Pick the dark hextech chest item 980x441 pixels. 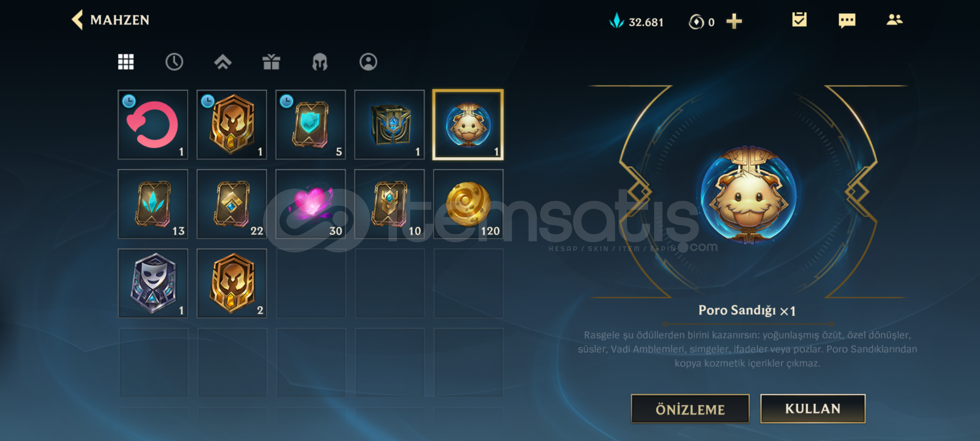click(x=390, y=125)
